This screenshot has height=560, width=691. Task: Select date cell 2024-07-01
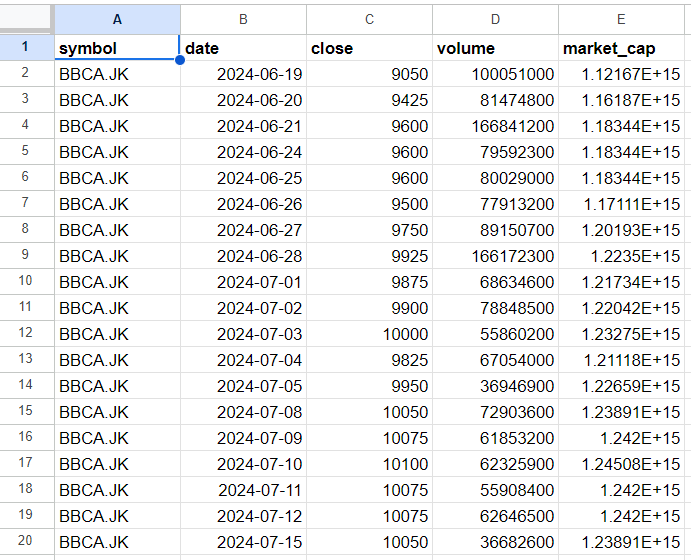pyautogui.click(x=243, y=282)
